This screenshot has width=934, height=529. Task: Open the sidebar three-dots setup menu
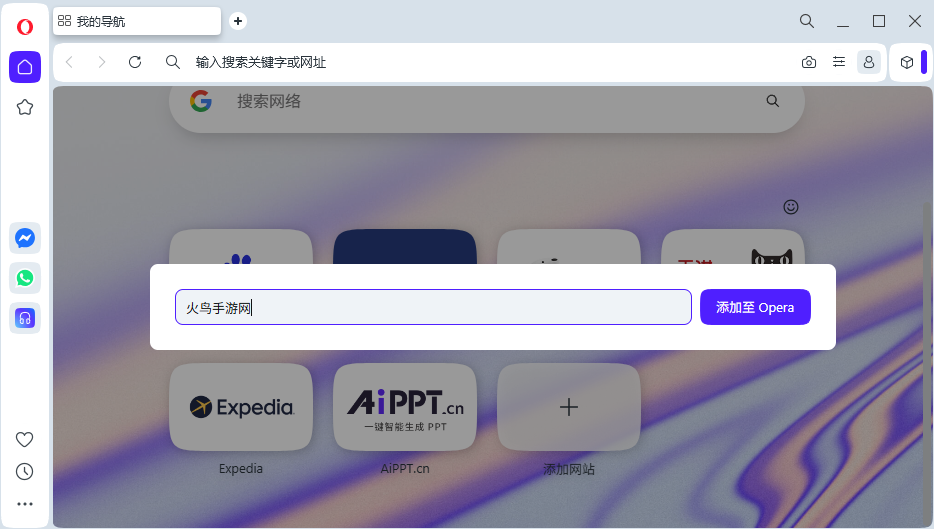(x=24, y=504)
